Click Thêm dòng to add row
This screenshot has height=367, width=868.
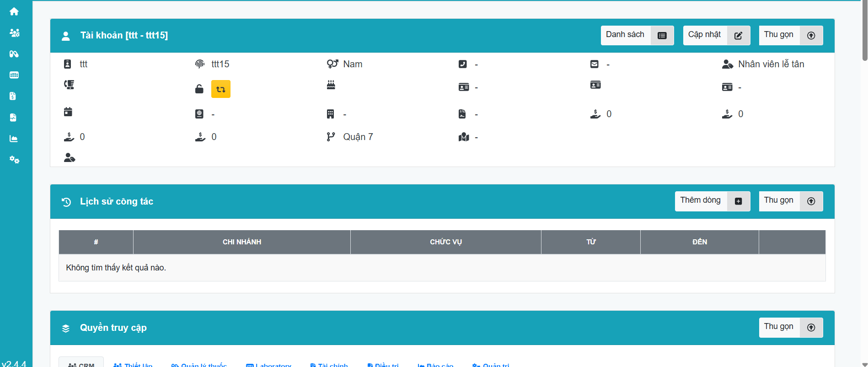pos(712,201)
